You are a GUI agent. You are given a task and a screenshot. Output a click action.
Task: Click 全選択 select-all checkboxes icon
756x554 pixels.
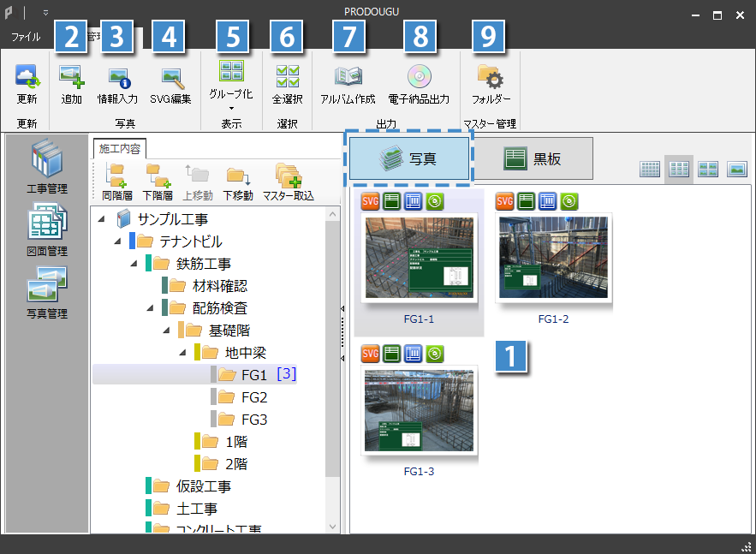point(287,77)
